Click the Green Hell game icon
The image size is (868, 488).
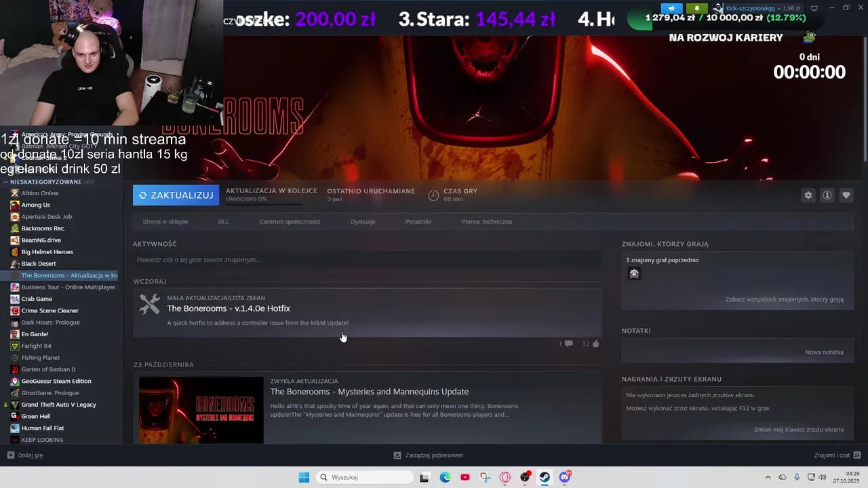pyautogui.click(x=15, y=416)
